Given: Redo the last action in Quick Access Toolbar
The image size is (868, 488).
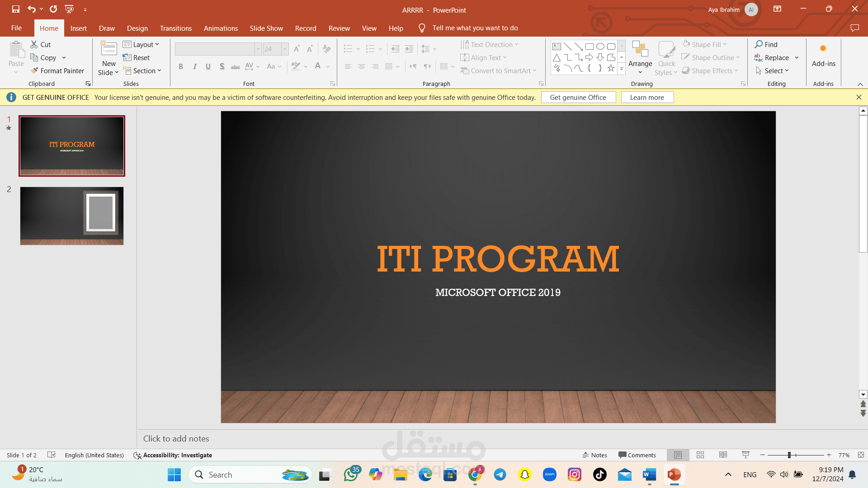Looking at the screenshot, I should [53, 9].
